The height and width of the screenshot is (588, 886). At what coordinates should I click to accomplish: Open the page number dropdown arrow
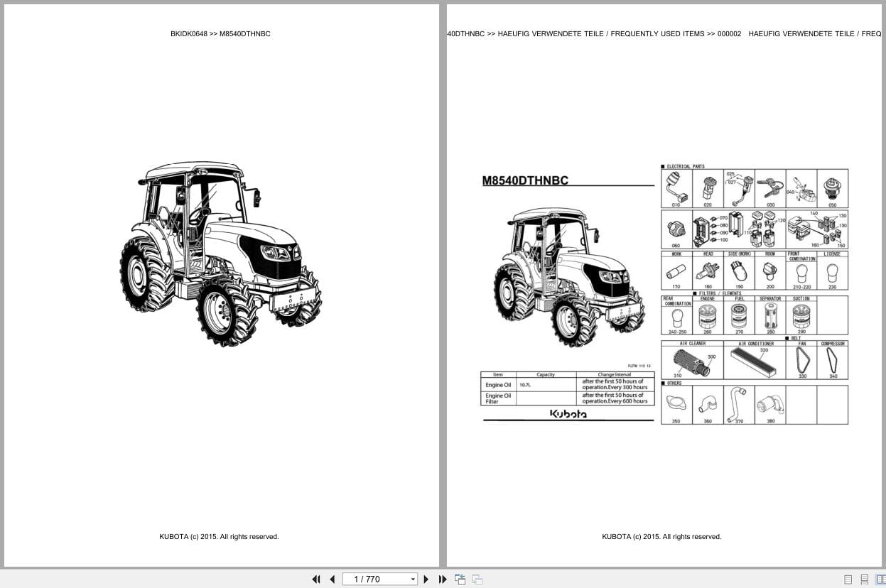click(x=413, y=579)
